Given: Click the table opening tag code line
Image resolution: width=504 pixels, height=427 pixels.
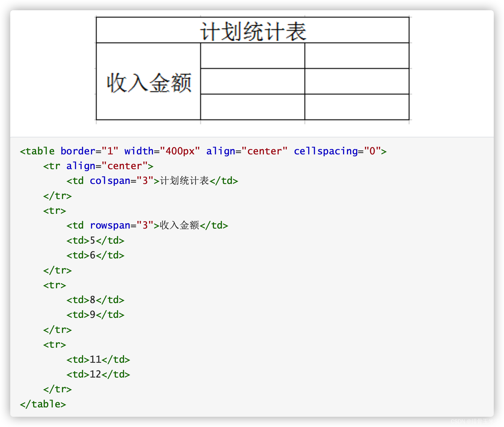Looking at the screenshot, I should pyautogui.click(x=203, y=151).
